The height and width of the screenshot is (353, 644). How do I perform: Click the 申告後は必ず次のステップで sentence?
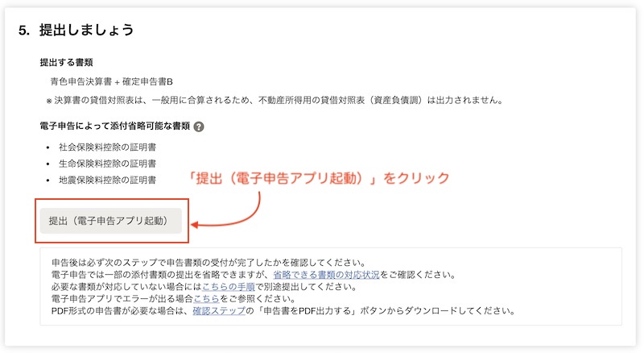click(208, 263)
